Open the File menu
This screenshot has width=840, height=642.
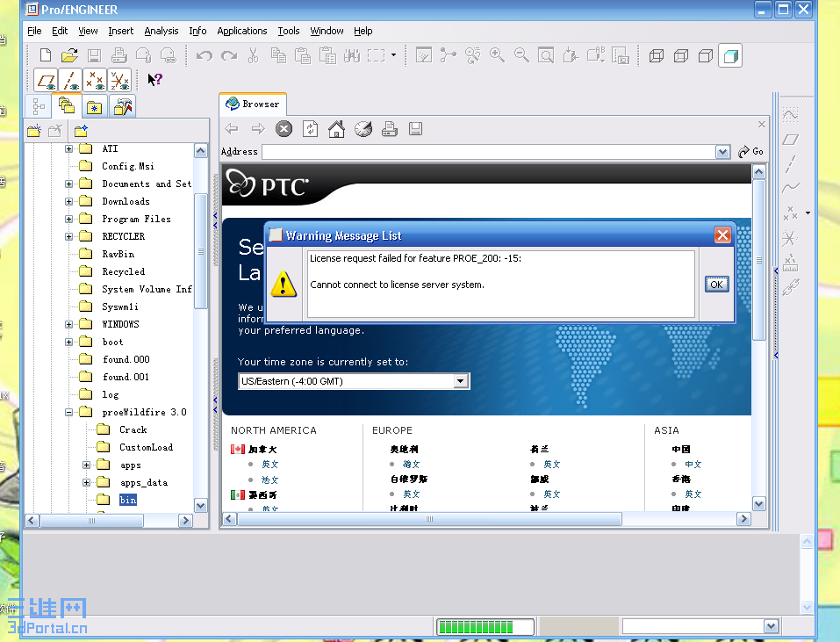coord(34,31)
